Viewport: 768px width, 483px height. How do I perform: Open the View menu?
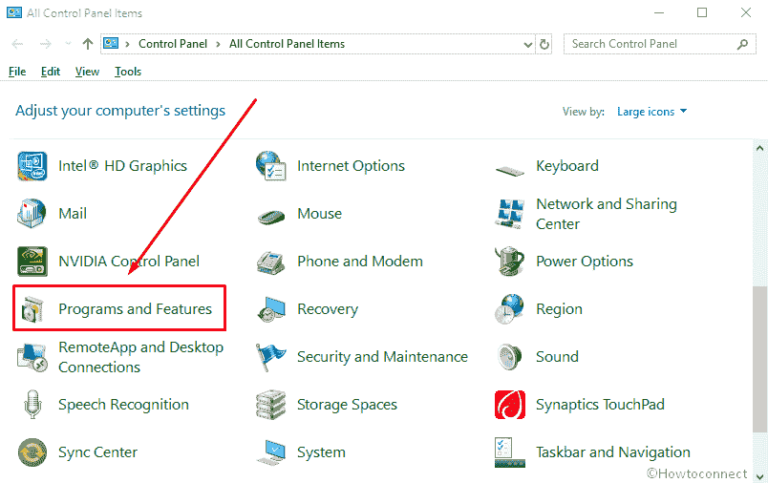coord(87,72)
